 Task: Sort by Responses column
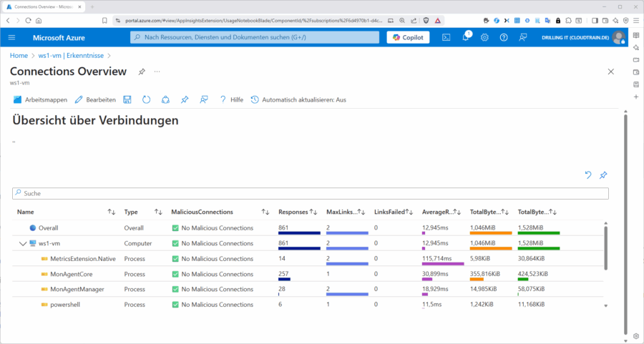point(313,212)
